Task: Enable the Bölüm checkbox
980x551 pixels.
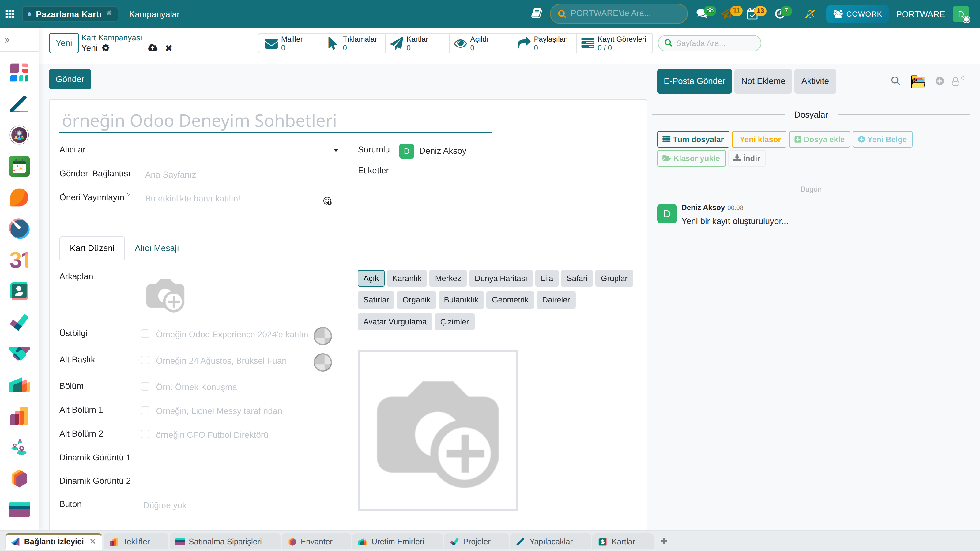Action: click(x=145, y=386)
